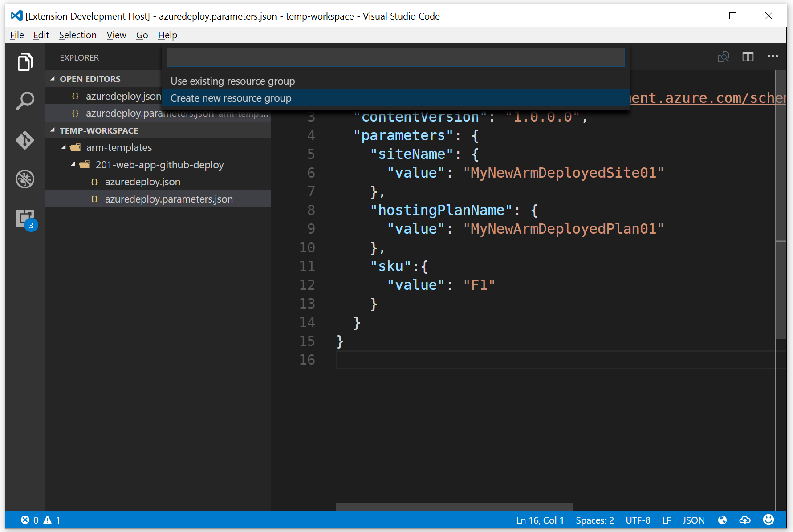Click the cloud upload icon in status bar
The width and height of the screenshot is (793, 532).
(x=745, y=520)
